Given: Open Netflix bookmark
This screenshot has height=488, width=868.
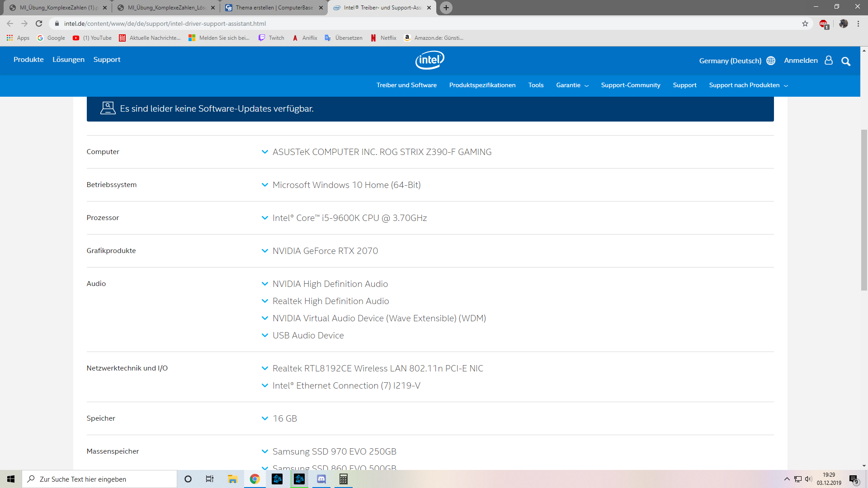Looking at the screenshot, I should click(383, 38).
